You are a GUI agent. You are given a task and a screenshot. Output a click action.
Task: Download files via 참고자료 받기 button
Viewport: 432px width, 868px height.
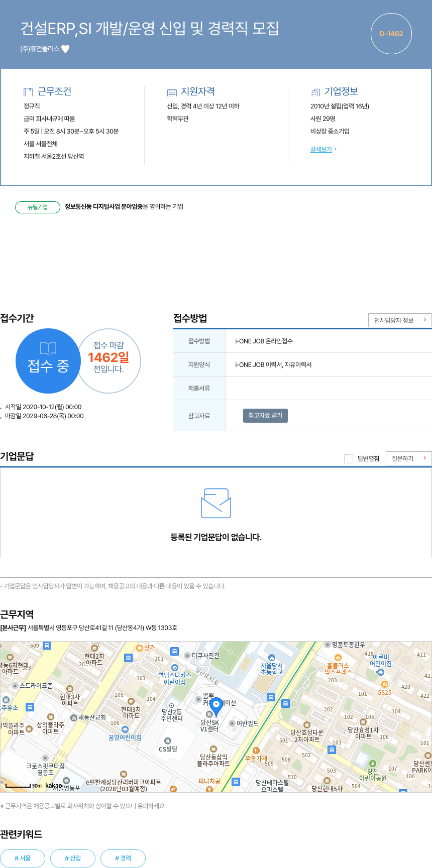[265, 416]
